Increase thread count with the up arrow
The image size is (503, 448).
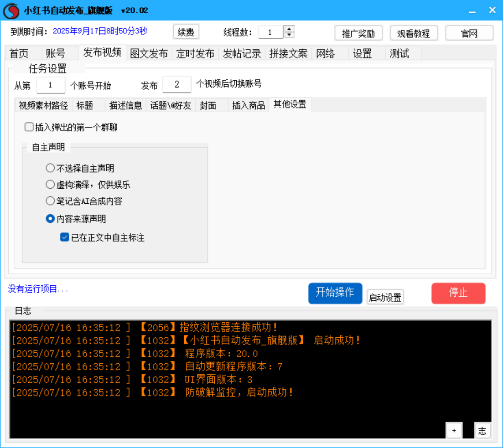(x=290, y=29)
